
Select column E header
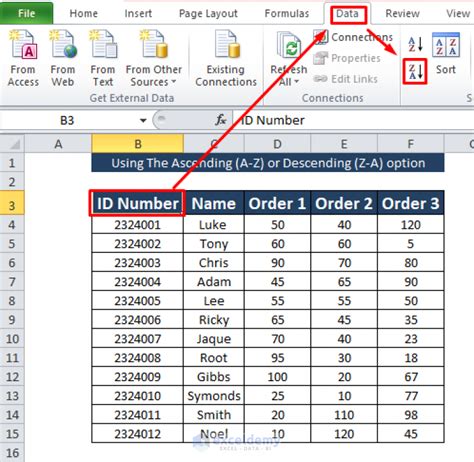tap(344, 144)
